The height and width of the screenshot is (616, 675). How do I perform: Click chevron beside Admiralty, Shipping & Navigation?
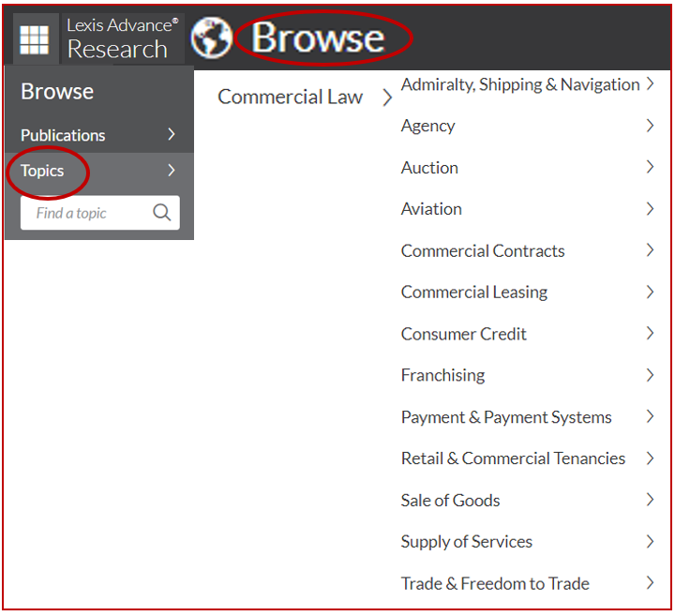650,84
